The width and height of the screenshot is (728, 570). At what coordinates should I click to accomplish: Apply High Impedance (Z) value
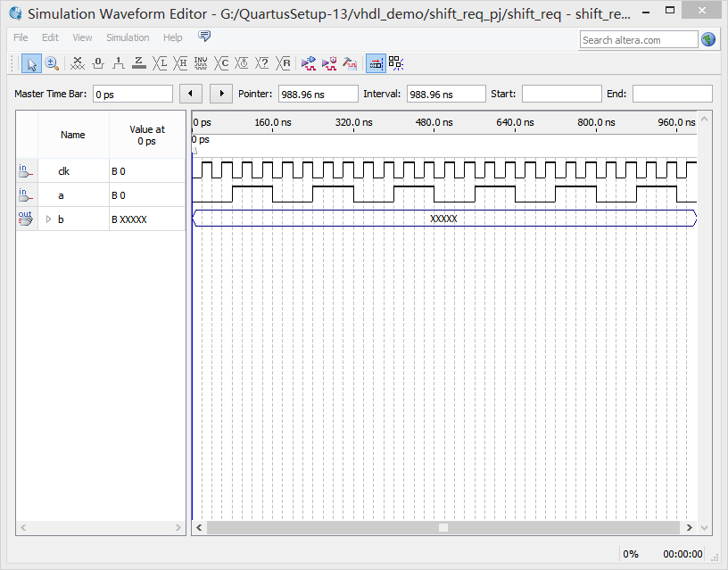[x=139, y=63]
